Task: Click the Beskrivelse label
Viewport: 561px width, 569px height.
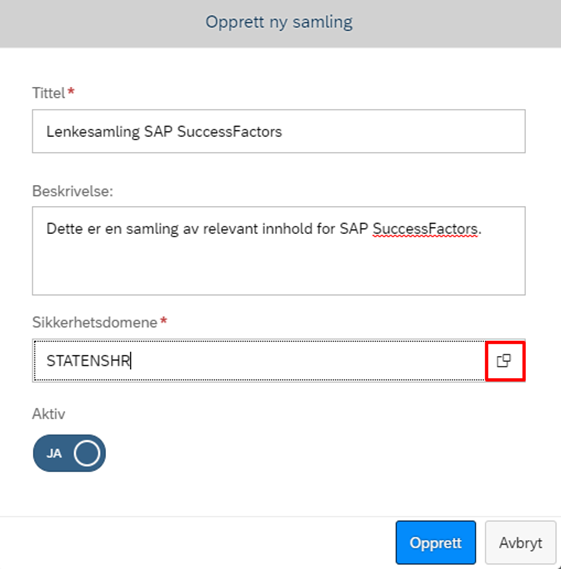Action: click(73, 191)
